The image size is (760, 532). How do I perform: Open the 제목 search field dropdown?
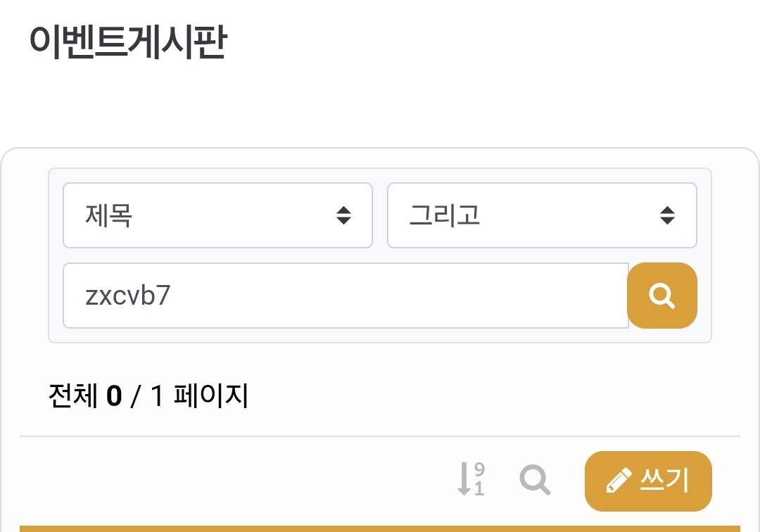[x=217, y=215]
